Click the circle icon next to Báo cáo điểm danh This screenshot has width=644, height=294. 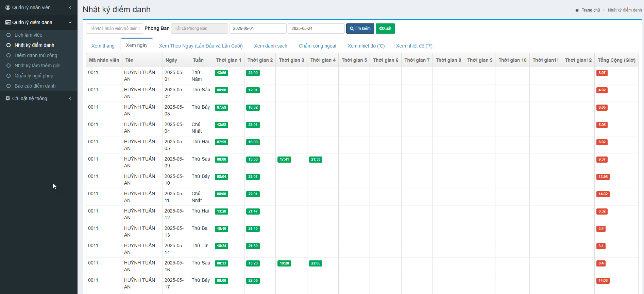[x=9, y=86]
